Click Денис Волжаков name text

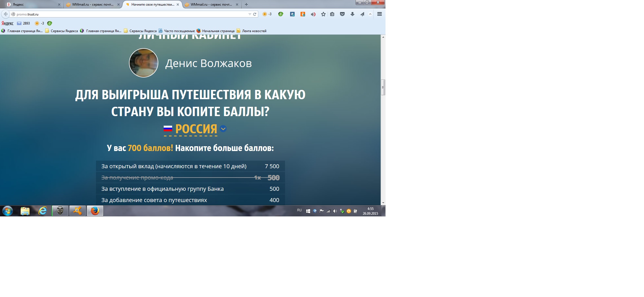[208, 63]
